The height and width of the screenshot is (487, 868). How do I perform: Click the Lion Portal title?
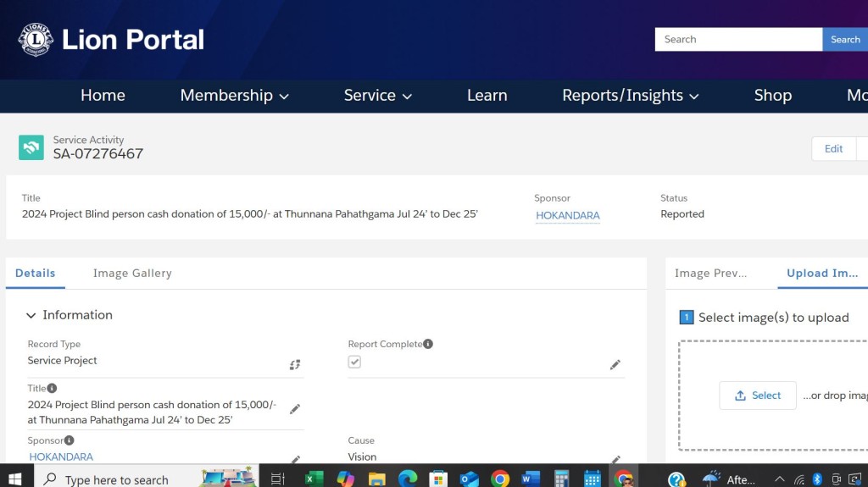133,40
